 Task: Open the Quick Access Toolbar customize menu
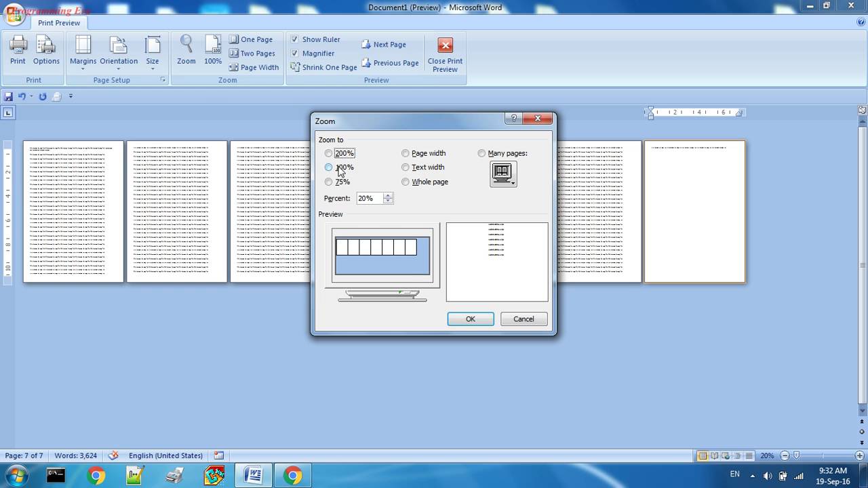click(x=71, y=96)
